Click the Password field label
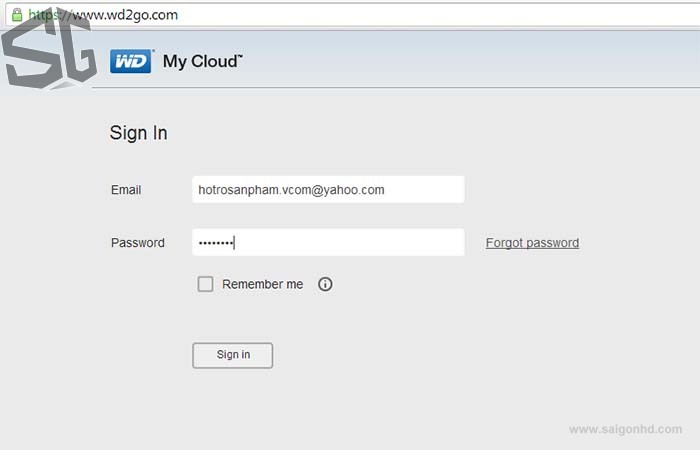 coord(138,243)
